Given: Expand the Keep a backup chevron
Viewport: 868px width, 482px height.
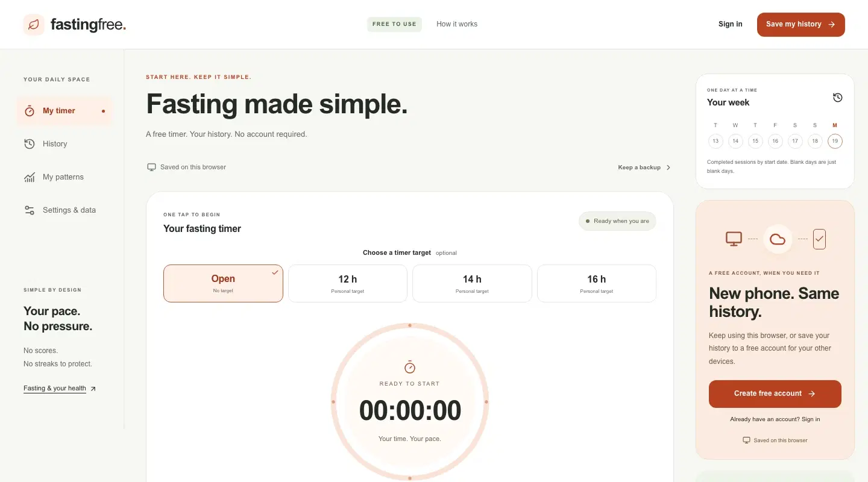Looking at the screenshot, I should (x=668, y=167).
